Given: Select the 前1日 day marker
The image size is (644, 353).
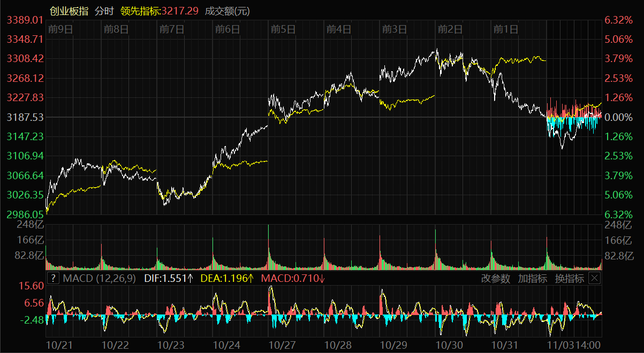Looking at the screenshot, I should (x=505, y=29).
